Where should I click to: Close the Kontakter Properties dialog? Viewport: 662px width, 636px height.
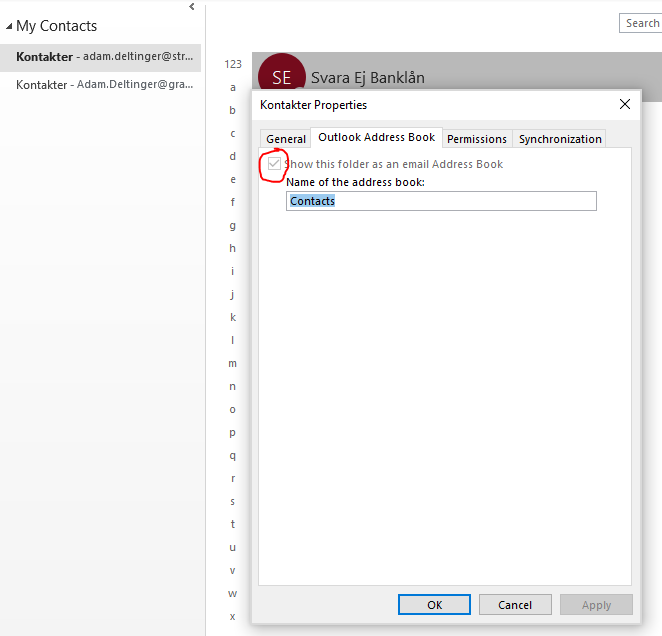[625, 104]
